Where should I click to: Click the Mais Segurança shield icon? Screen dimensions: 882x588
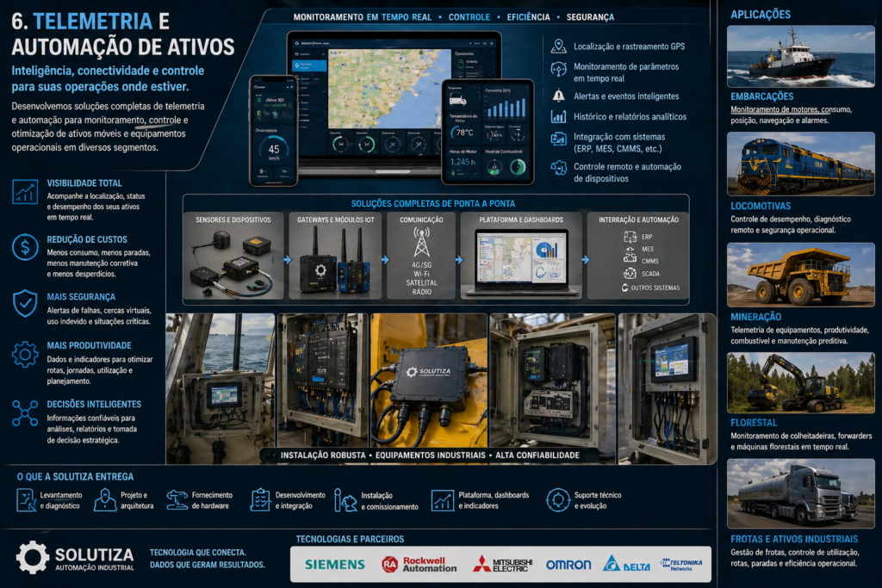tap(25, 304)
